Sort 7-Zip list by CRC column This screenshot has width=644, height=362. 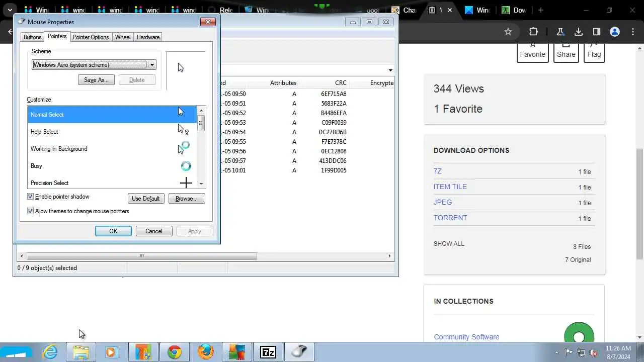(341, 83)
